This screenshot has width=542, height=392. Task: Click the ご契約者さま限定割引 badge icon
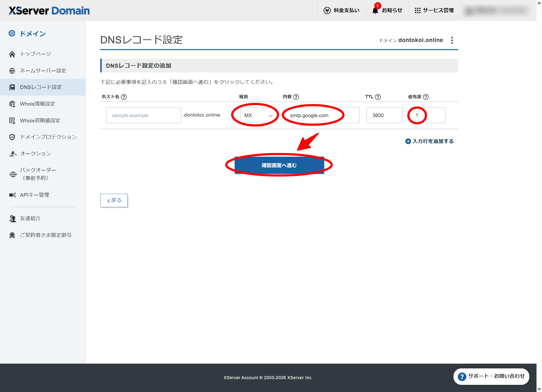click(x=12, y=235)
